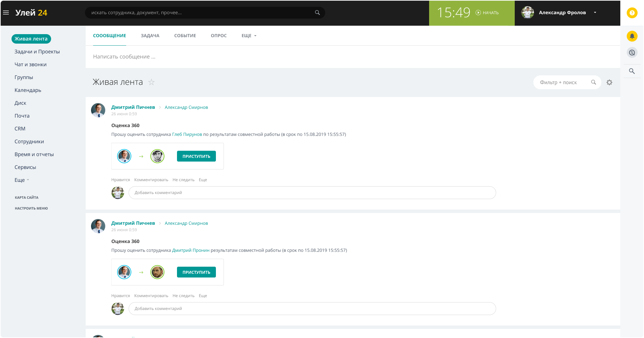
Task: Open Дмитрий Пронин profile link
Action: click(191, 250)
